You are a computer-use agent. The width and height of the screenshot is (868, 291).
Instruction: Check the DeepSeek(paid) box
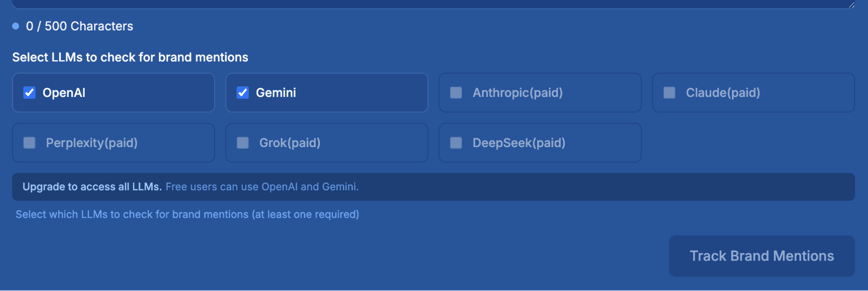click(456, 143)
